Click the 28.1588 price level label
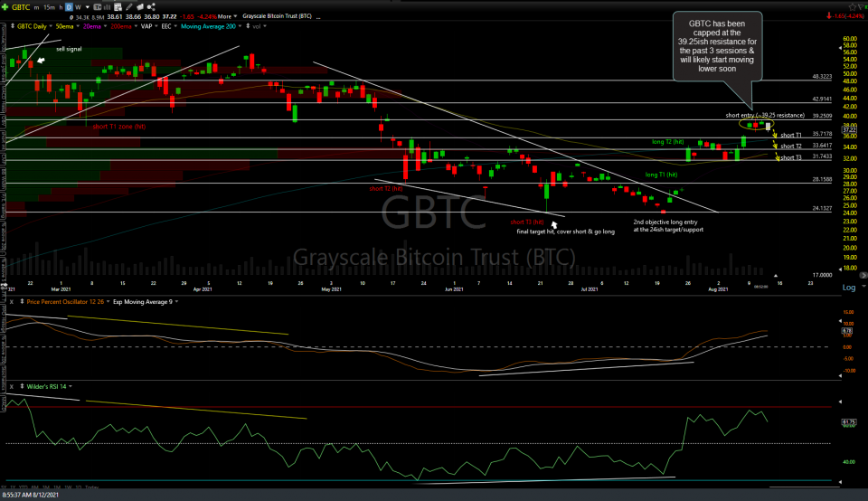868x501 pixels. tap(822, 179)
